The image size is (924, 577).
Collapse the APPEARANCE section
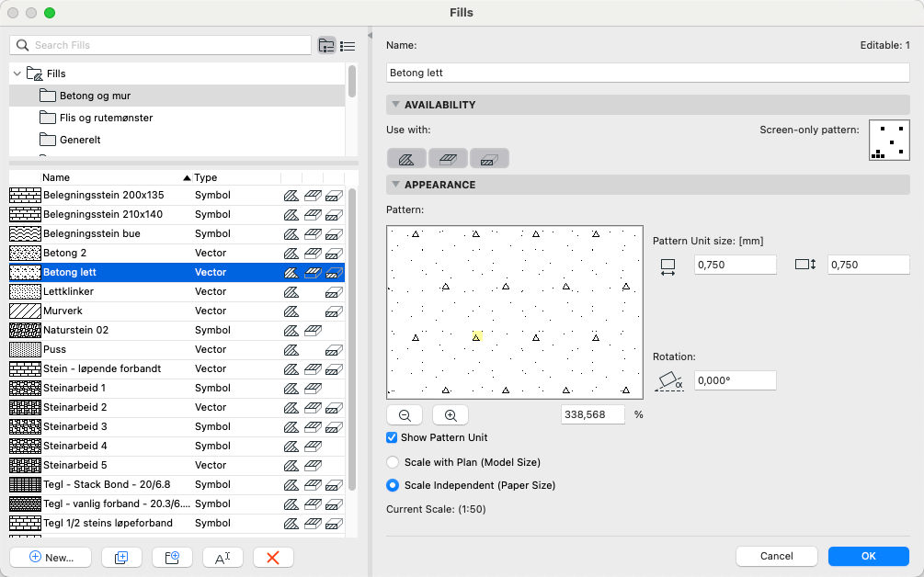pyautogui.click(x=395, y=185)
